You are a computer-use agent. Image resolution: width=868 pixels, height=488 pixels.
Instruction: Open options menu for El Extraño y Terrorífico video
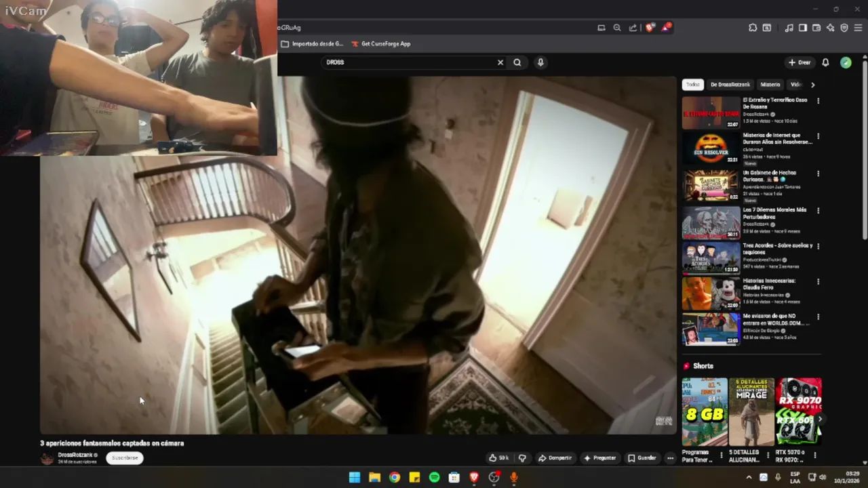(818, 101)
